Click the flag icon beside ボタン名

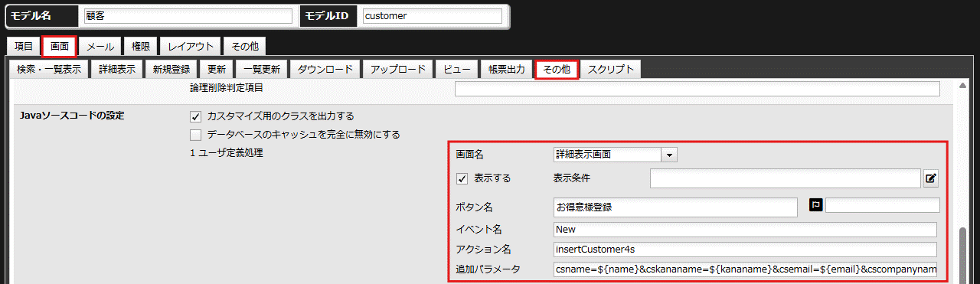816,205
